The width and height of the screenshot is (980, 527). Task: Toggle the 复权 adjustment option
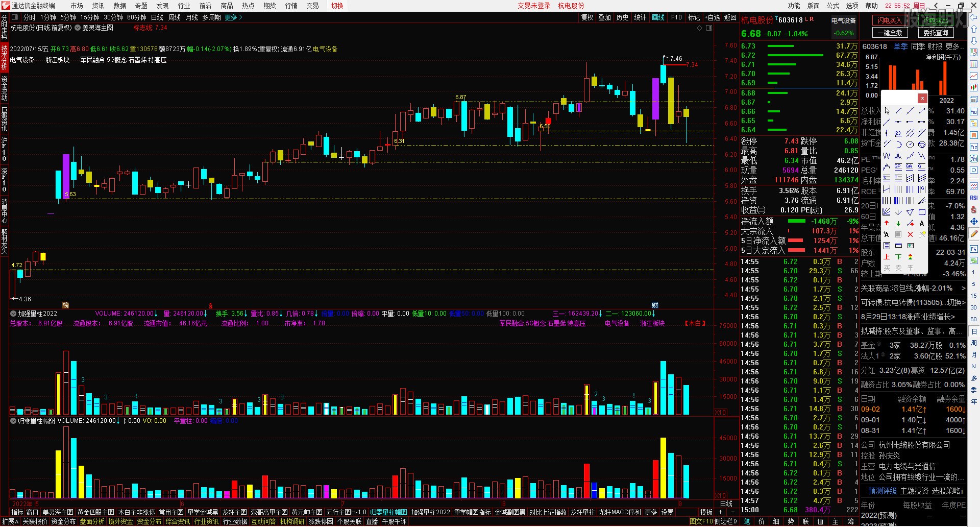[587, 17]
